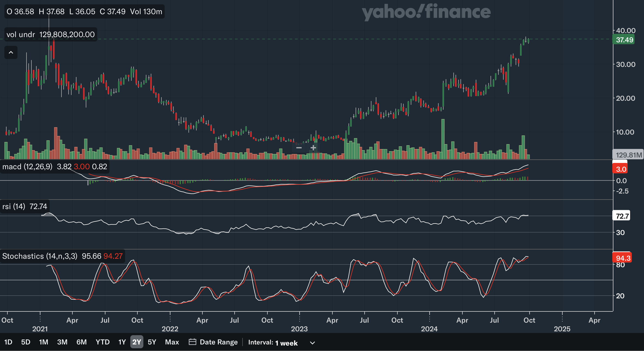Switch to 3M range

coord(62,342)
